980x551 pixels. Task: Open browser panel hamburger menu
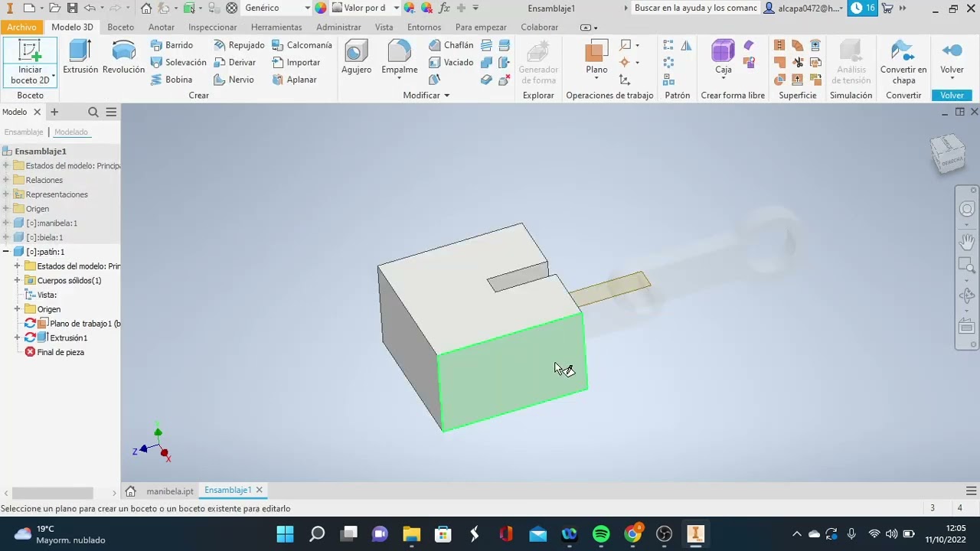[111, 112]
